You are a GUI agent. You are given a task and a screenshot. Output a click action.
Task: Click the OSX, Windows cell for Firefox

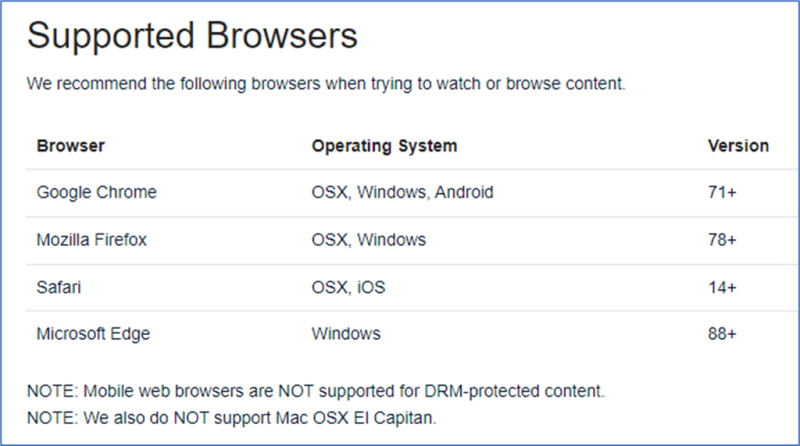pos(368,239)
